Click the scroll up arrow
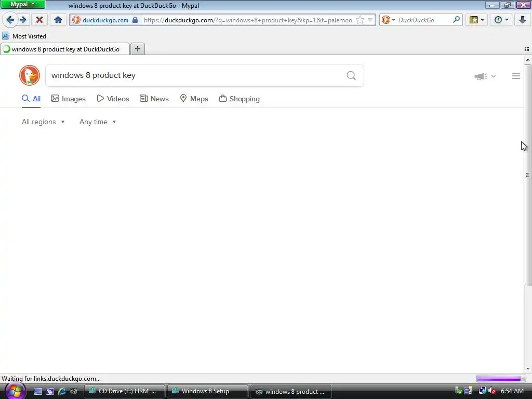Image resolution: width=532 pixels, height=399 pixels. 527,60
